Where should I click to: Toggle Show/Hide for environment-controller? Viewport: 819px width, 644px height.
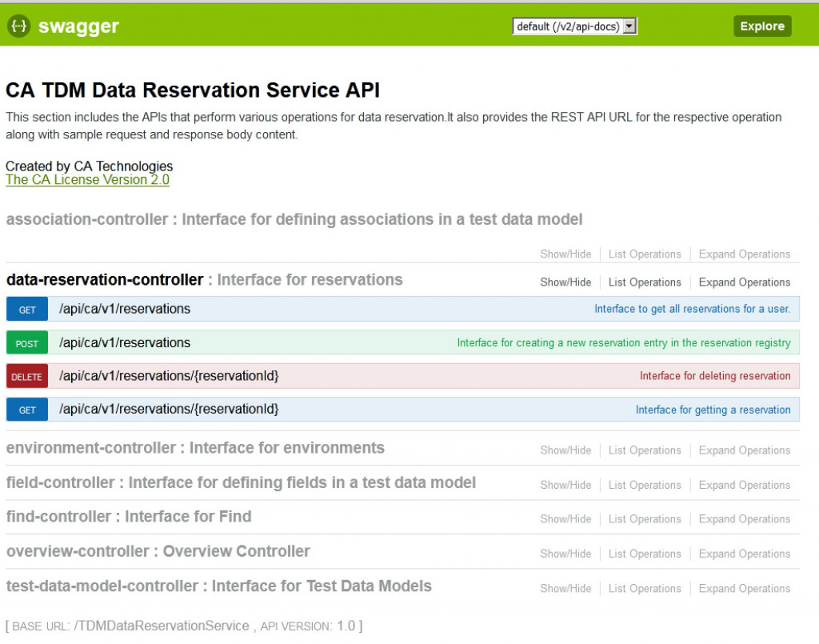click(x=565, y=450)
